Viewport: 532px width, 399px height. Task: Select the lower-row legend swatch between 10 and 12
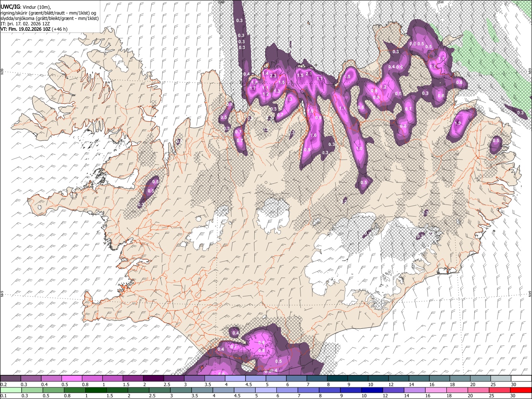(x=372, y=390)
